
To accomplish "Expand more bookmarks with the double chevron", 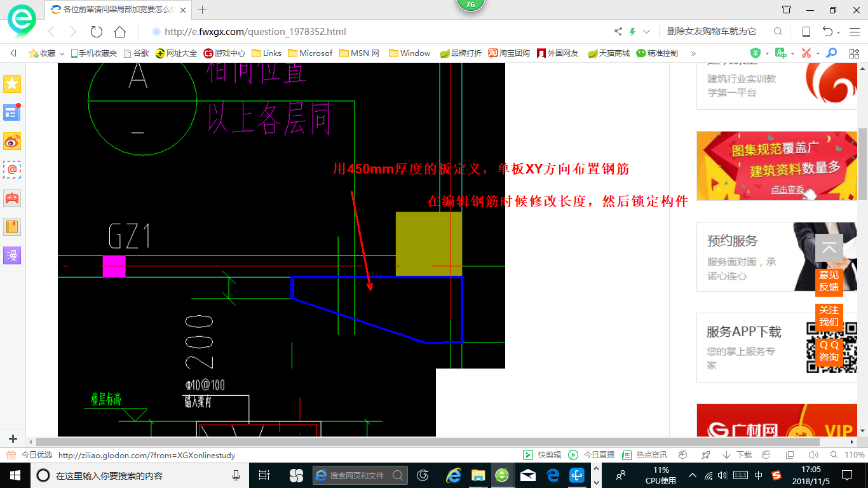I will (x=693, y=53).
